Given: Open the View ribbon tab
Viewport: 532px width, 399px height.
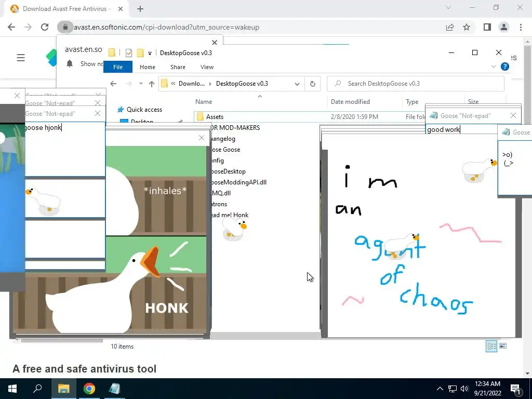Looking at the screenshot, I should [207, 67].
